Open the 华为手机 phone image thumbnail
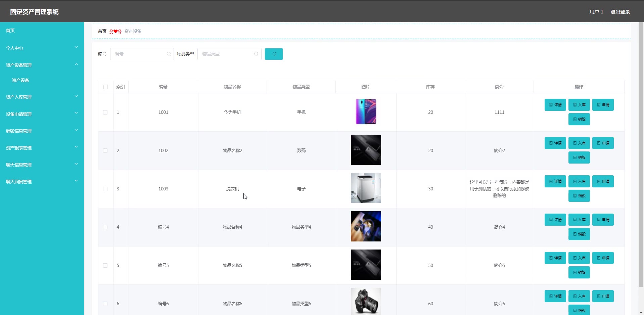Image resolution: width=644 pixels, height=315 pixels. point(366,112)
